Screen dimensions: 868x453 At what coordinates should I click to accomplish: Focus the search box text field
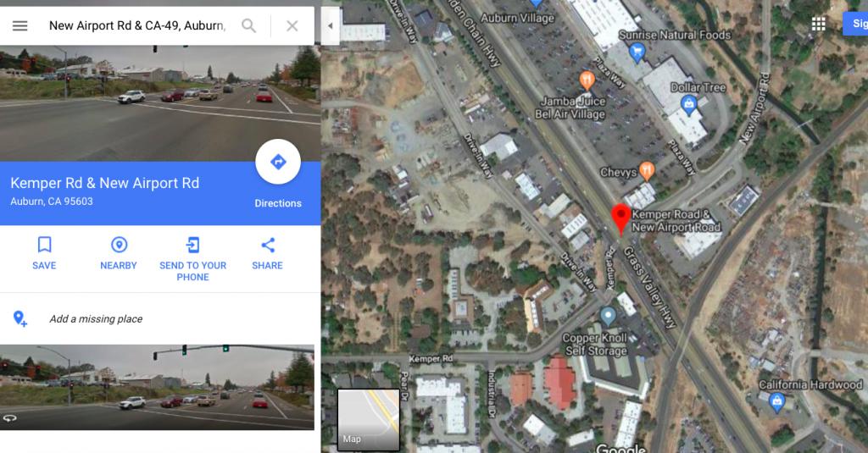[137, 25]
